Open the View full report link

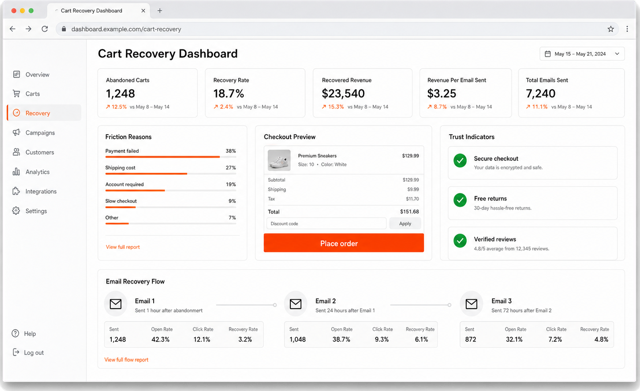point(122,247)
